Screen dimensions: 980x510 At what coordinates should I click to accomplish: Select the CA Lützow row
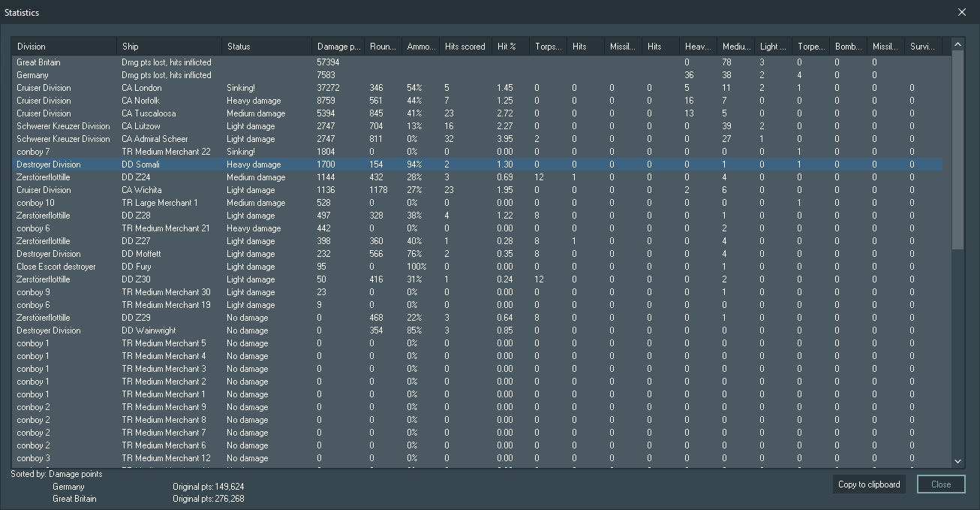point(477,126)
